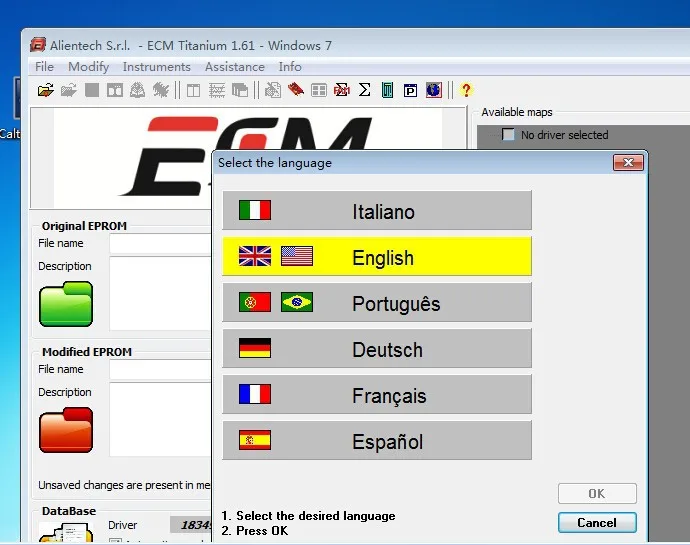The image size is (690, 545).
Task: Confirm language selection with OK
Action: pyautogui.click(x=597, y=493)
